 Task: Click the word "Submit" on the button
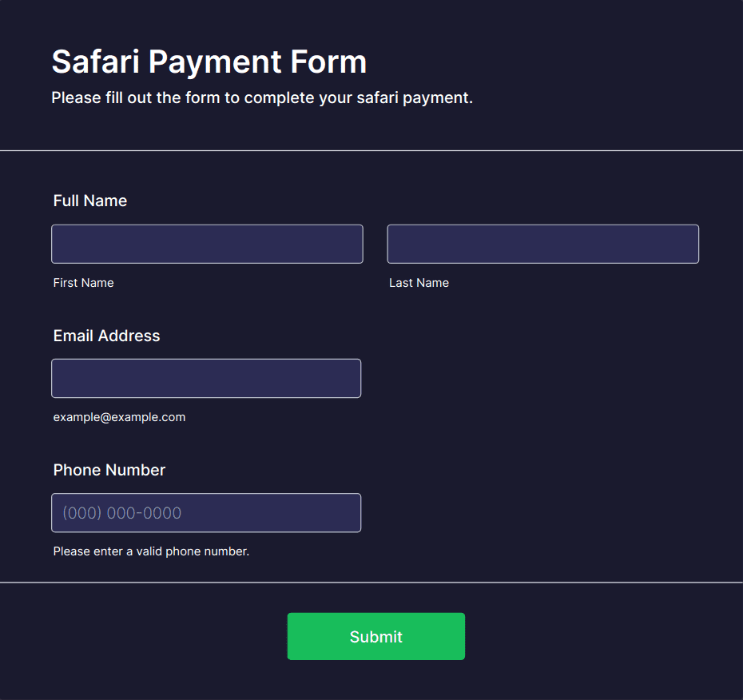pyautogui.click(x=375, y=637)
